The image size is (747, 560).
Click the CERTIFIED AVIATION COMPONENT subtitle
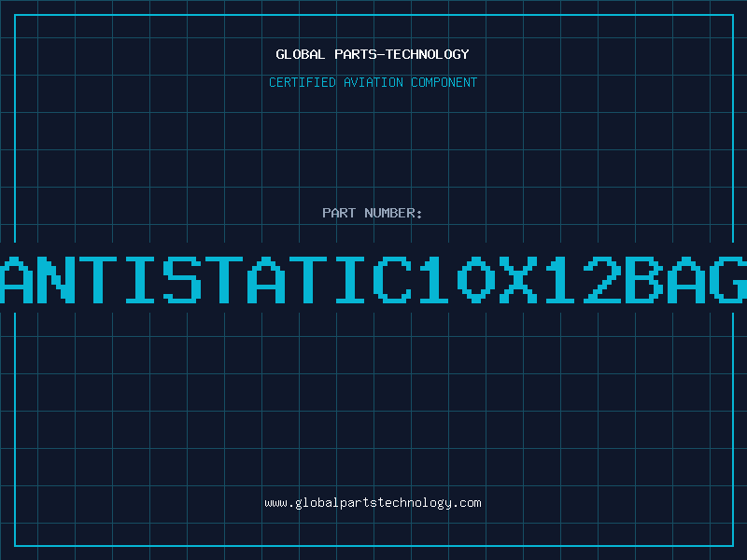tap(373, 82)
